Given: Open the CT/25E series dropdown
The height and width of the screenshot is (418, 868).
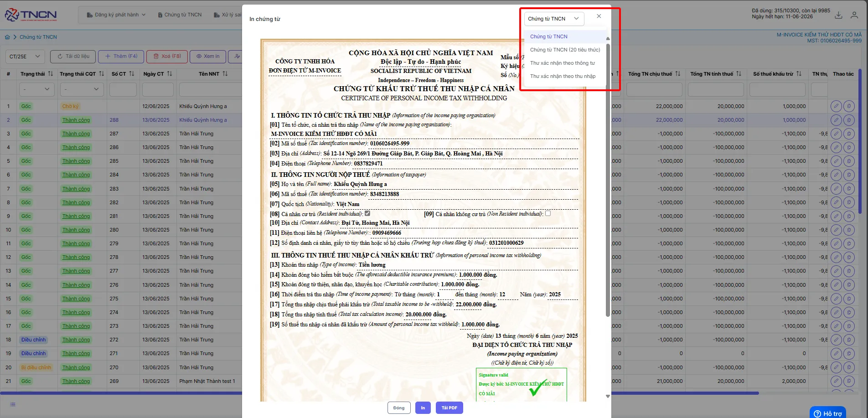Looking at the screenshot, I should click(x=25, y=57).
